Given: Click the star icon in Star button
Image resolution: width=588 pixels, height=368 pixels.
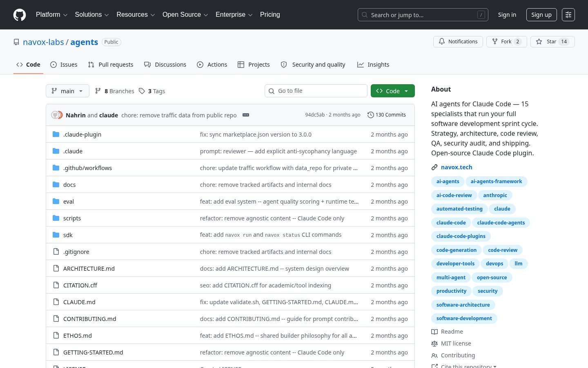Looking at the screenshot, I should (x=539, y=41).
